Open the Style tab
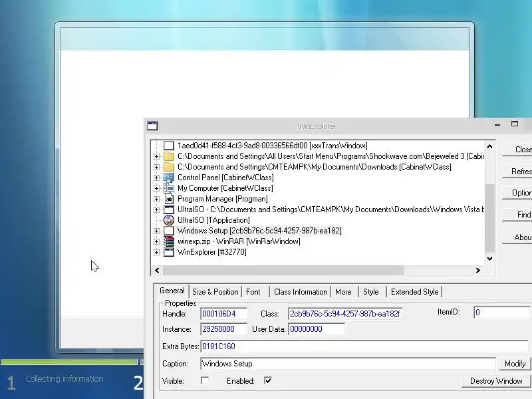Viewport: 532px width, 399px height. pyautogui.click(x=371, y=292)
